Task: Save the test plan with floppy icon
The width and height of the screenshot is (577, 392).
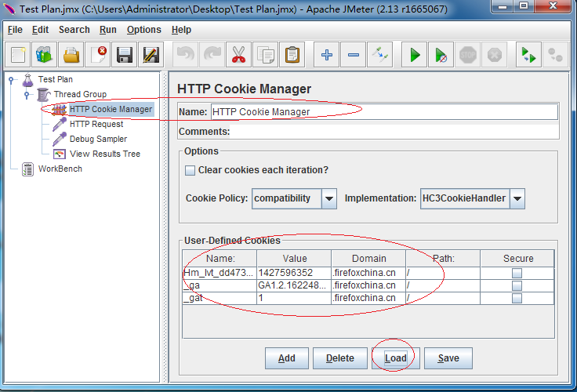Action: 125,55
